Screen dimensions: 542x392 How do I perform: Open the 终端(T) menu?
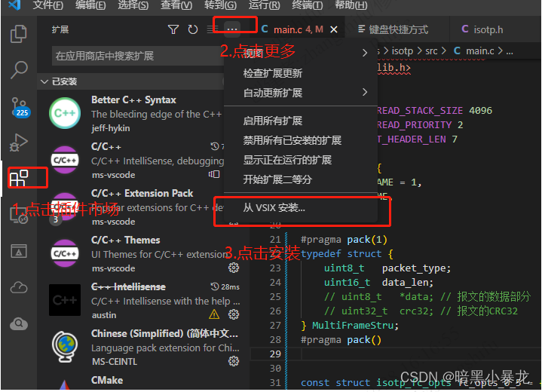coord(308,5)
